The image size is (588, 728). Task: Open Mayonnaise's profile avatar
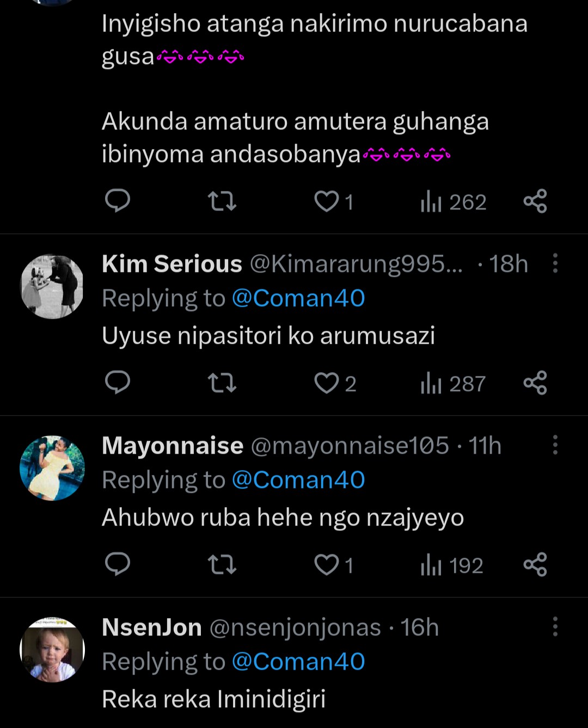pyautogui.click(x=52, y=468)
